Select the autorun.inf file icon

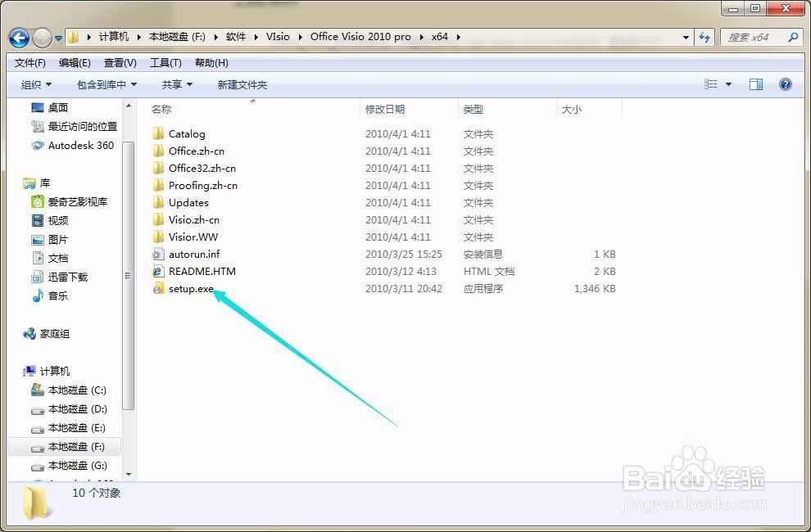[x=158, y=254]
